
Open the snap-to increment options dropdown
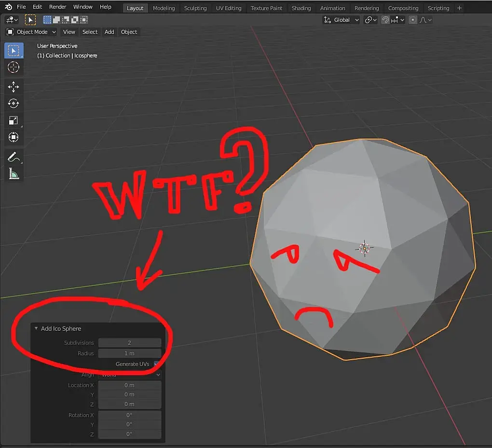click(397, 20)
